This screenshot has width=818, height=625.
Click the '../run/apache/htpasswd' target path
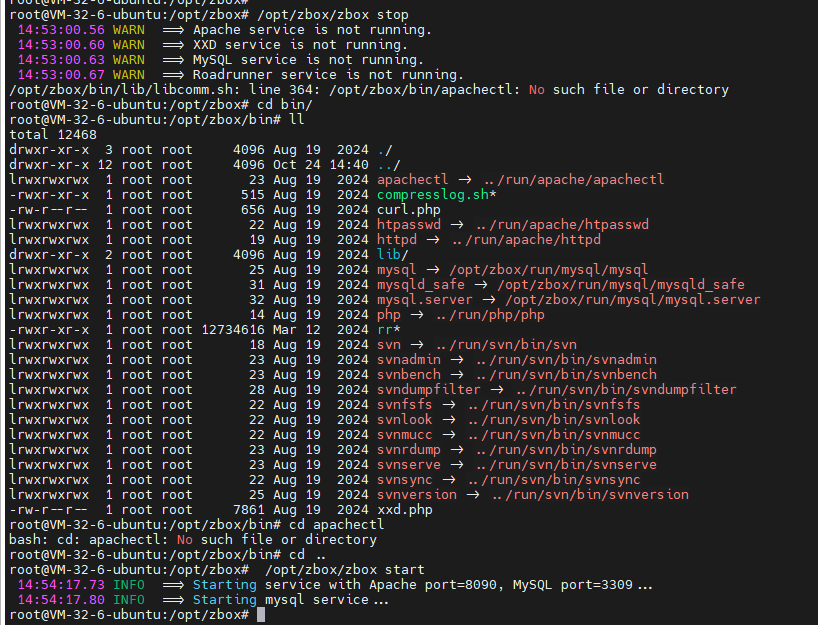[x=562, y=225]
